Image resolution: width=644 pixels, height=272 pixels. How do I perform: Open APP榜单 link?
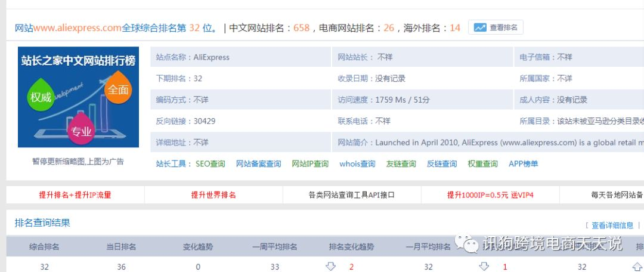click(524, 163)
